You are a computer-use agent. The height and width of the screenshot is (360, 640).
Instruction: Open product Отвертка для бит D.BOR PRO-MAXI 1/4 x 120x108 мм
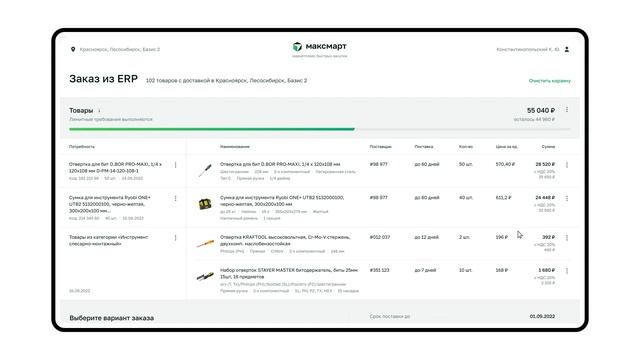tap(280, 164)
